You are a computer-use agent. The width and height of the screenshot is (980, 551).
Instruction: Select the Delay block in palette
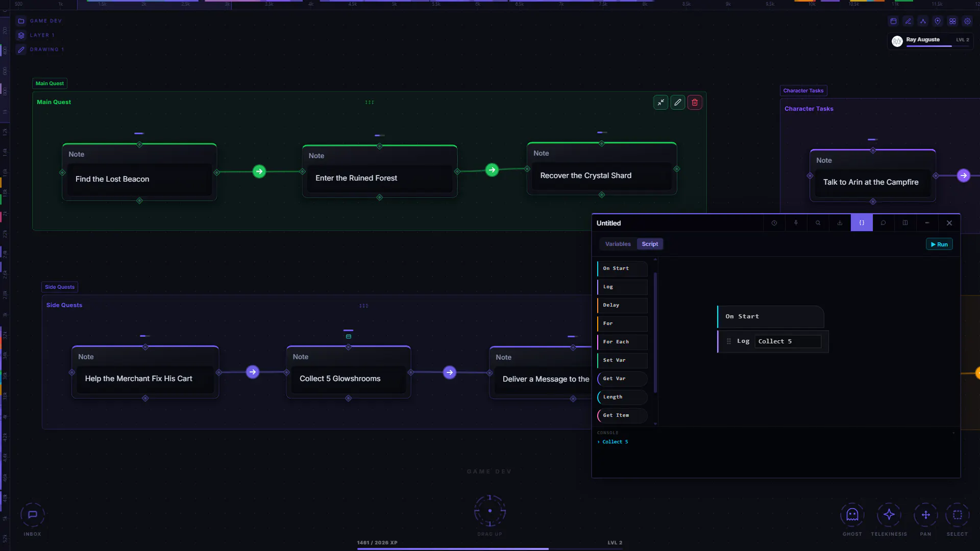(x=622, y=305)
